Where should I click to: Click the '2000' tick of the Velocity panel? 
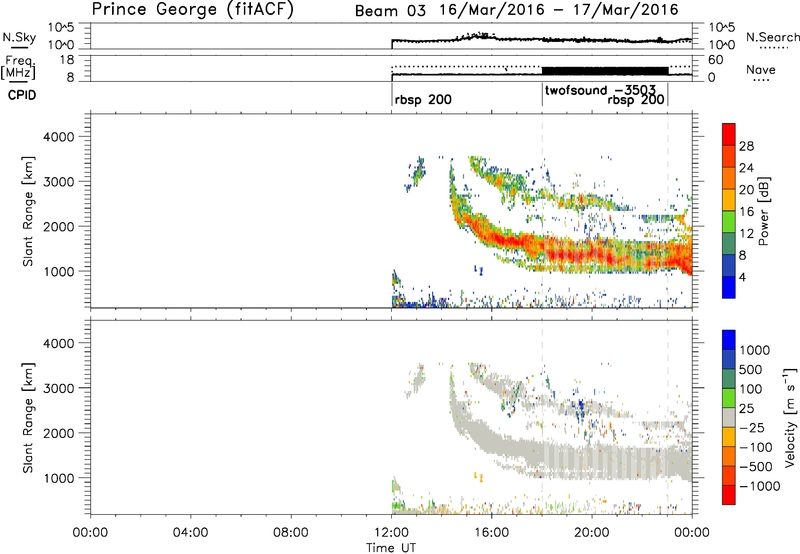click(59, 433)
